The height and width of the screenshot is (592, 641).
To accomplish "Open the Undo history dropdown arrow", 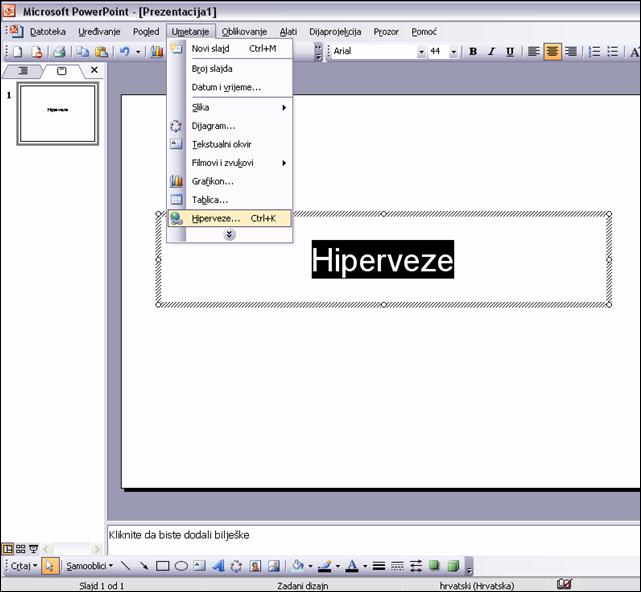I will coord(138,52).
